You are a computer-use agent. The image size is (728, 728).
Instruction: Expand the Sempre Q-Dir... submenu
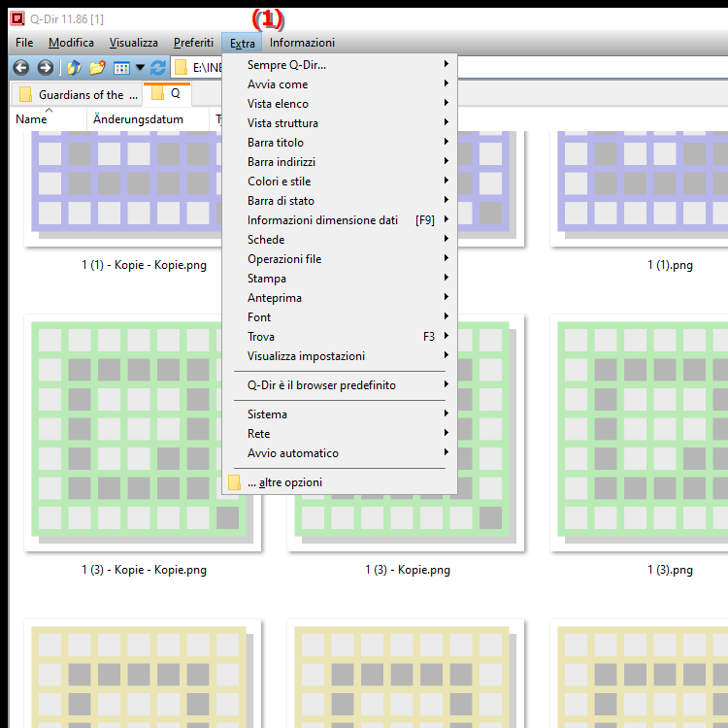(340, 65)
